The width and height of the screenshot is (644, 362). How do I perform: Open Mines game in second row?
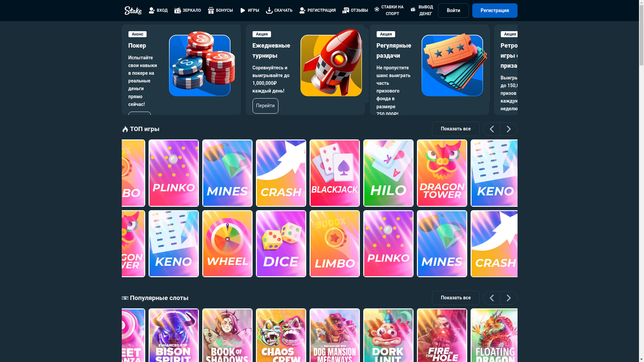442,244
